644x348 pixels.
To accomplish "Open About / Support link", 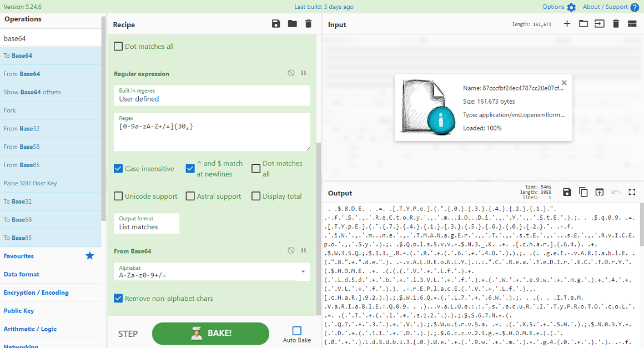I will [605, 7].
